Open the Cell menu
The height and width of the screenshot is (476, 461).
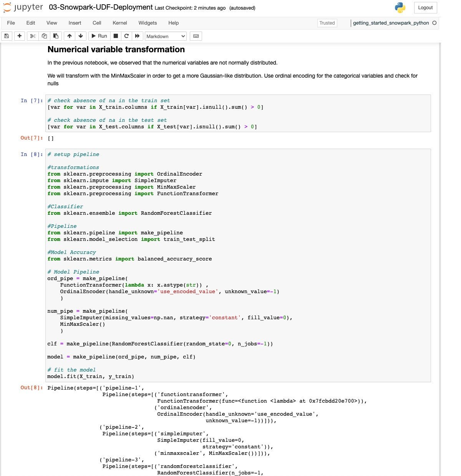point(97,23)
